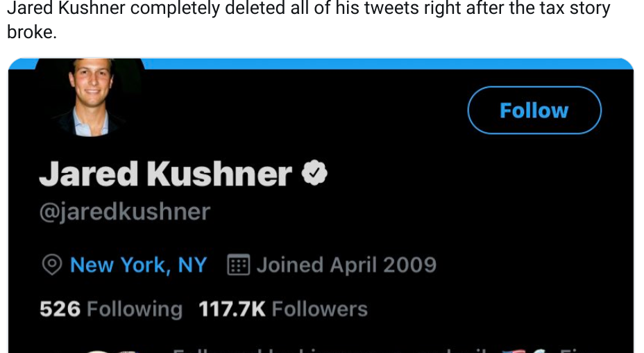Select the @jaredkushner handle
Viewport: 644px width, 353px height.
tap(124, 211)
